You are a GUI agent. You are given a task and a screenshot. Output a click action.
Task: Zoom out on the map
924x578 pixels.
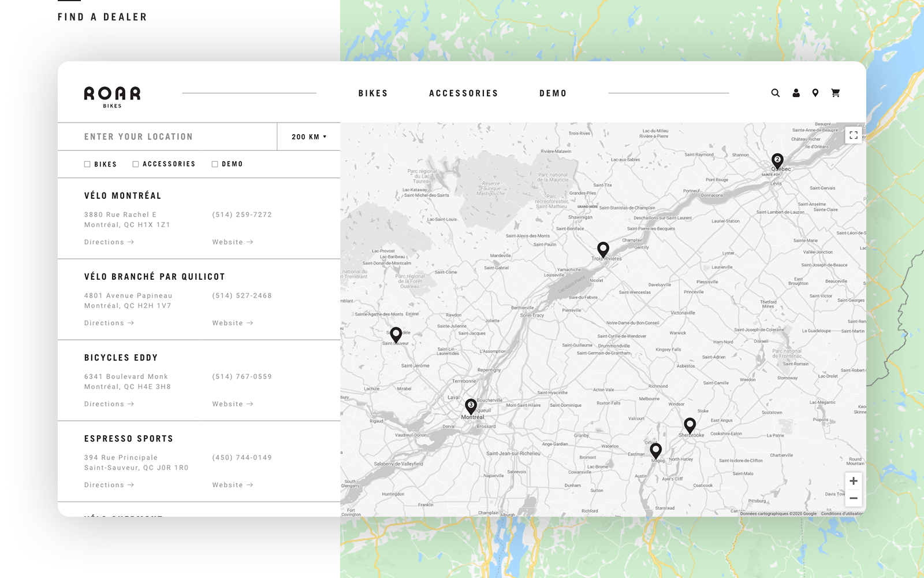[853, 498]
